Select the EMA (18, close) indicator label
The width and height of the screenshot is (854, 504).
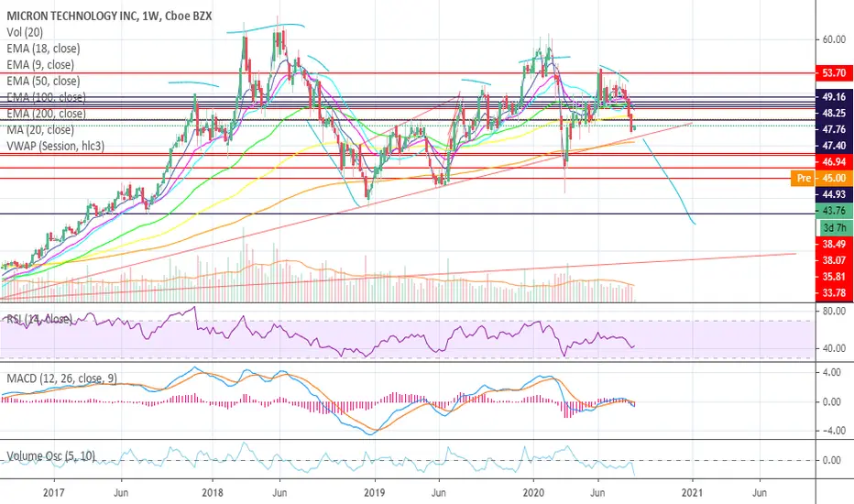coord(43,49)
